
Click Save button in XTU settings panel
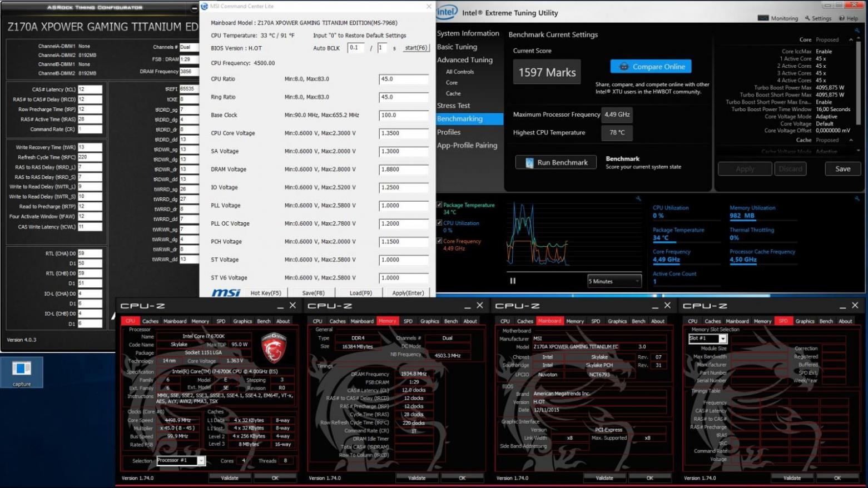tap(842, 169)
